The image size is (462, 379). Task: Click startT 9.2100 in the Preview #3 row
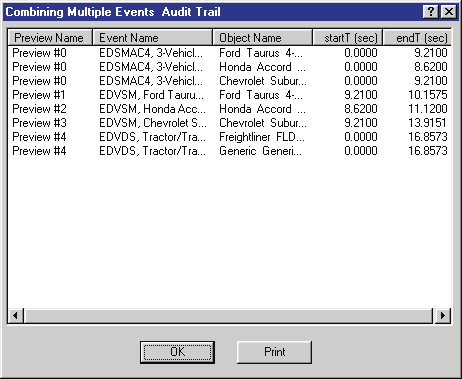pos(361,123)
